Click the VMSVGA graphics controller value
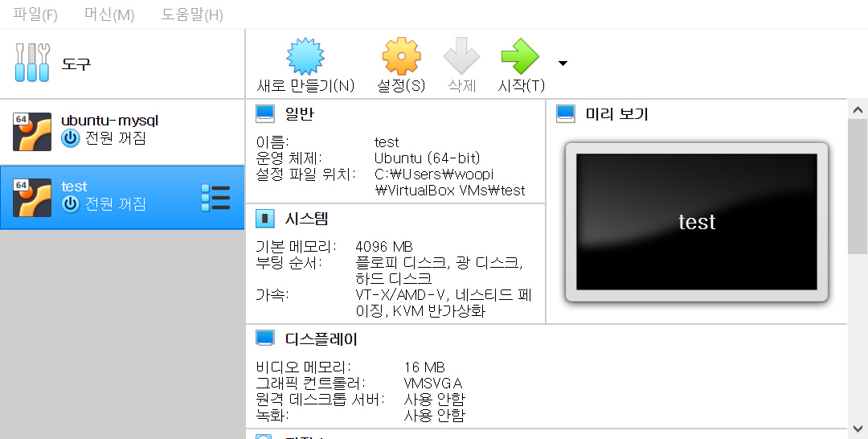The width and height of the screenshot is (868, 439). 433,383
